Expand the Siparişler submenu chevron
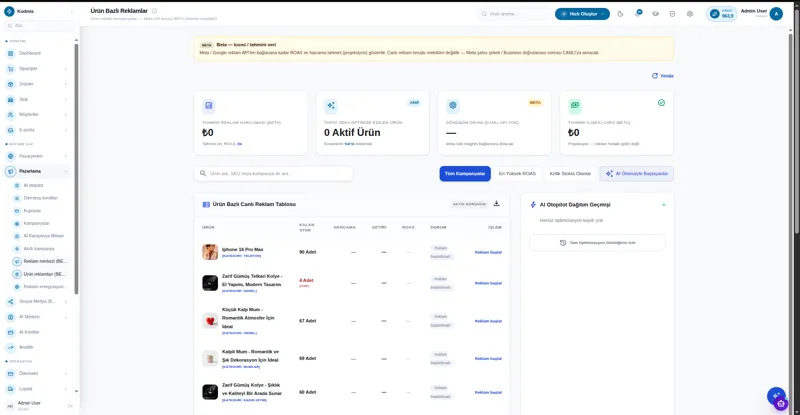This screenshot has width=800, height=415. (x=66, y=69)
